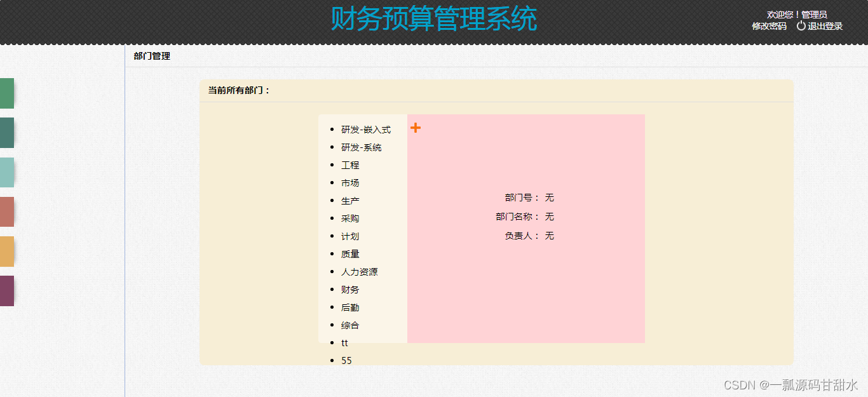The image size is (868, 397).
Task: Click the orange plus icon to add department
Action: (416, 127)
